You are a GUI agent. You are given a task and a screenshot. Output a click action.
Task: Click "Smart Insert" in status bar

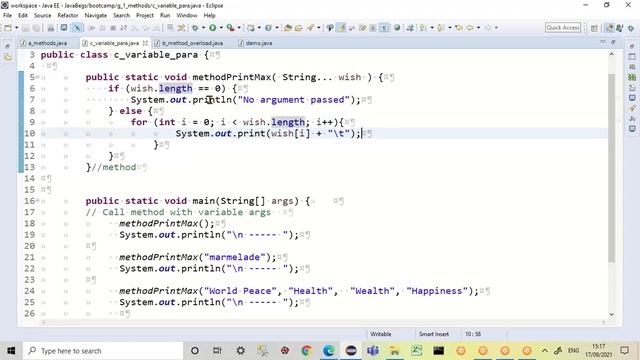(433, 334)
